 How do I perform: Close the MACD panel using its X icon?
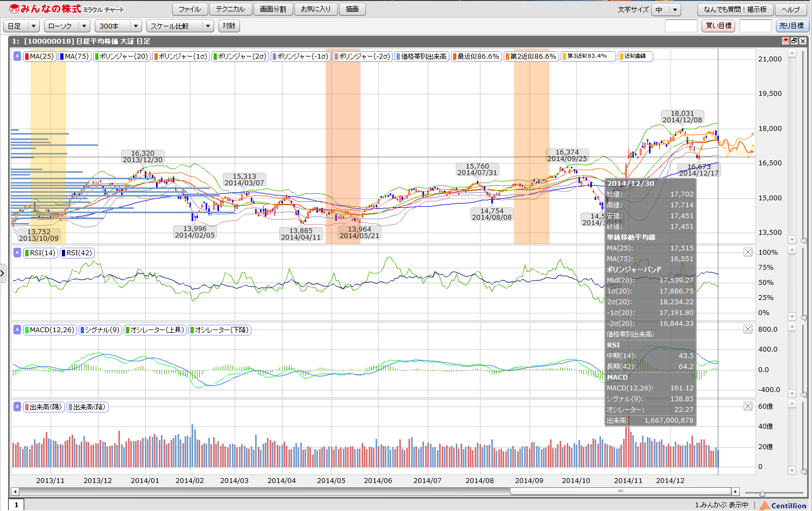(x=747, y=329)
